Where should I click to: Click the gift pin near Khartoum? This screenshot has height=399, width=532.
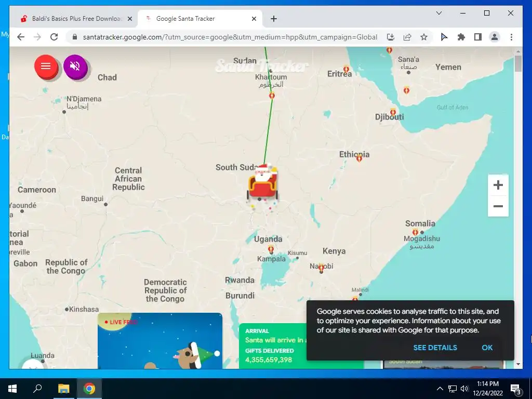click(272, 96)
